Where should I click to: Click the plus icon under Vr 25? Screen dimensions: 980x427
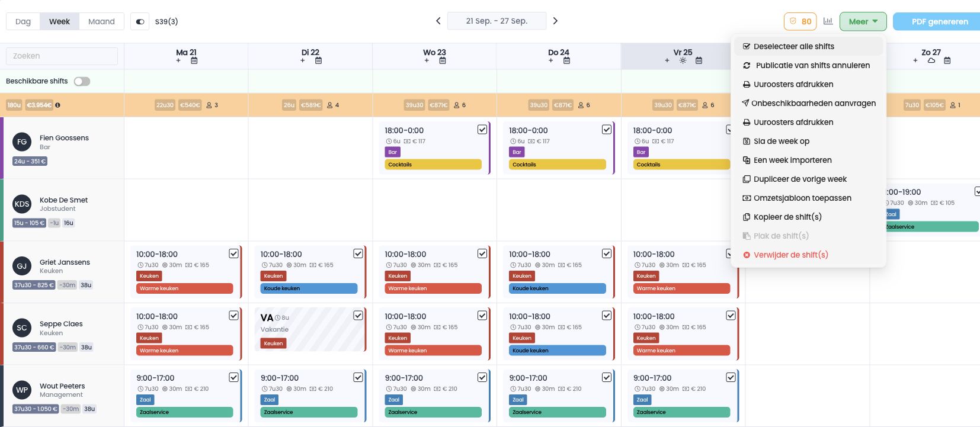pos(667,60)
